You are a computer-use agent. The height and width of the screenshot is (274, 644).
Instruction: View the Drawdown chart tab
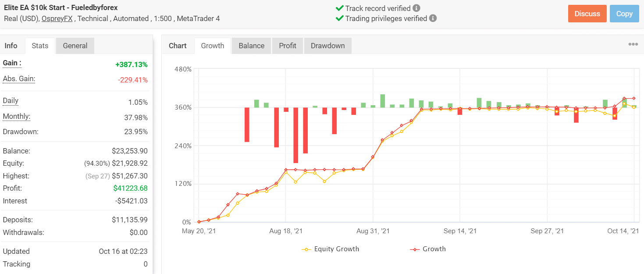pyautogui.click(x=327, y=45)
